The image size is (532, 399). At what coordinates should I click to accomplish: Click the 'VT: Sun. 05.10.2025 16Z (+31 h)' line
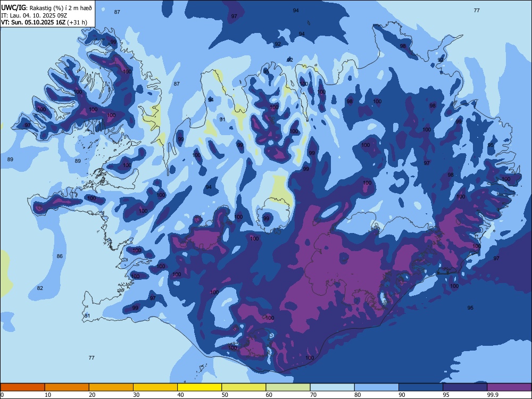click(44, 22)
